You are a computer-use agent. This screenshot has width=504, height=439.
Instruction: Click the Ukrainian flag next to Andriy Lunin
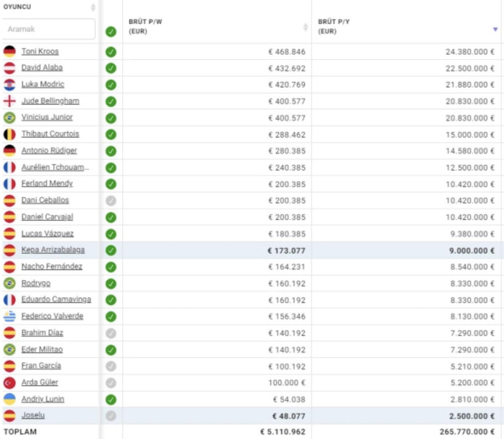pos(9,399)
